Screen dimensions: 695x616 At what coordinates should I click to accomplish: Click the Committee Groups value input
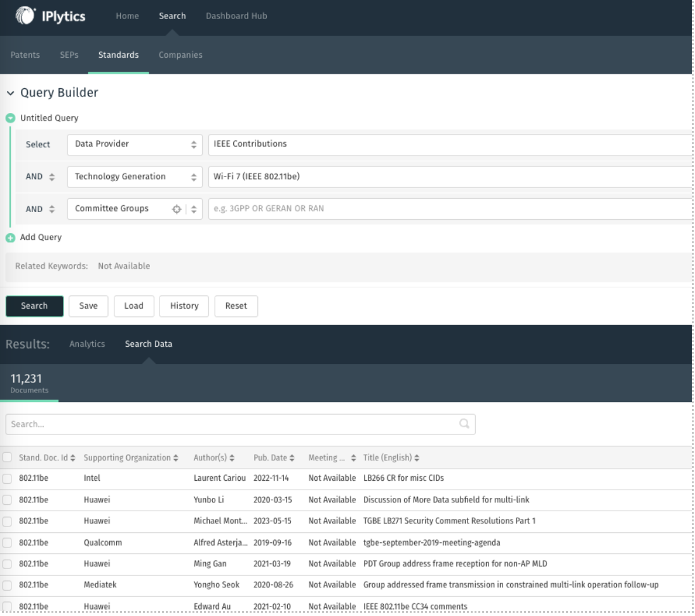click(x=450, y=209)
